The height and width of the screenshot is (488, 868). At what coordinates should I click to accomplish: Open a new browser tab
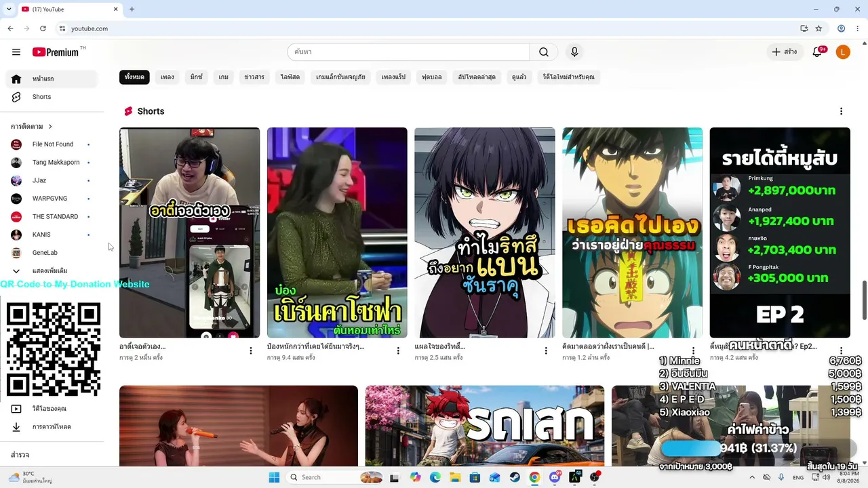click(132, 9)
